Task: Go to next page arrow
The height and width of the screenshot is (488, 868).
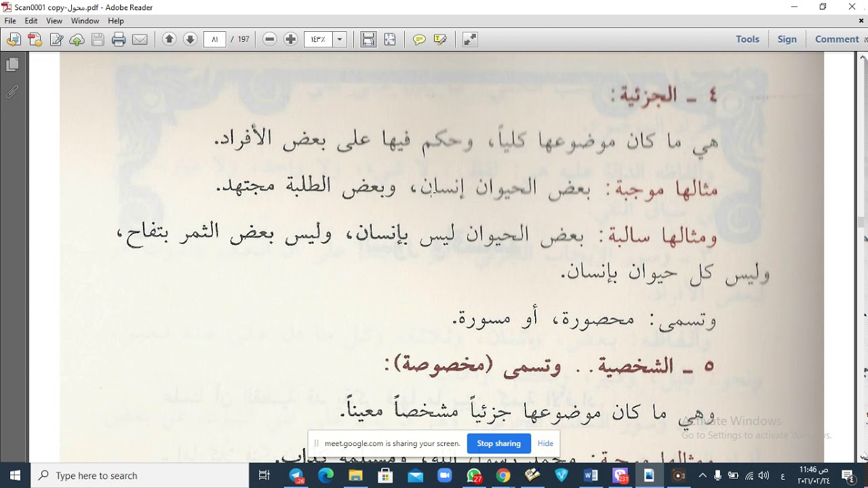Action: pyautogui.click(x=191, y=39)
